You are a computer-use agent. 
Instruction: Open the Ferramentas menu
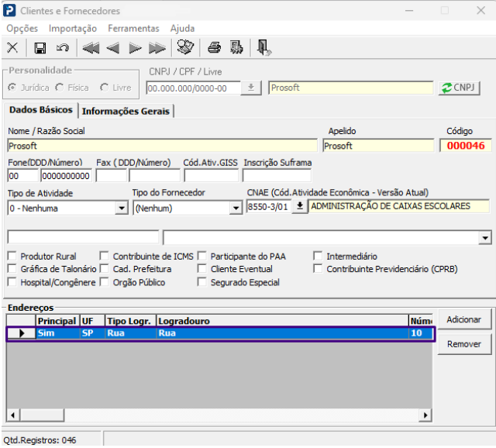(x=133, y=28)
